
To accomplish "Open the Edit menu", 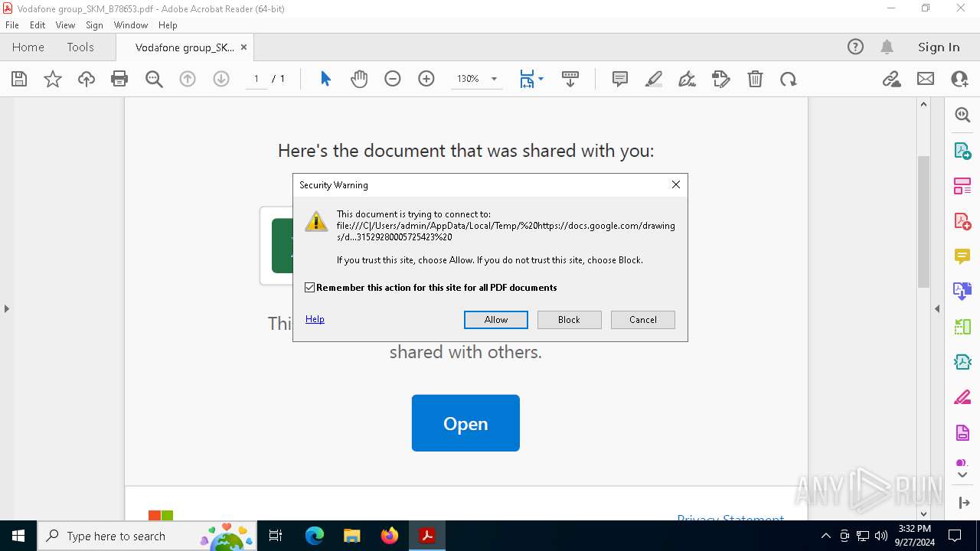I will click(x=38, y=25).
